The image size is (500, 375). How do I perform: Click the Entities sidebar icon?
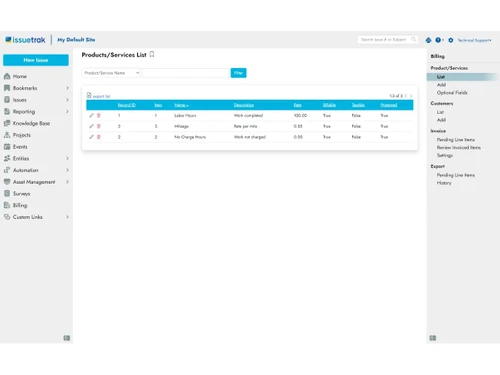7,158
